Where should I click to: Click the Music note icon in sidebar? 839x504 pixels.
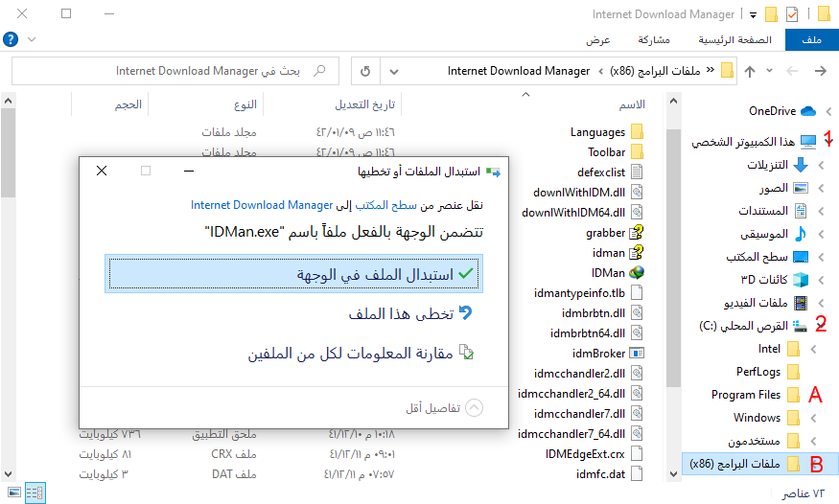coord(801,234)
